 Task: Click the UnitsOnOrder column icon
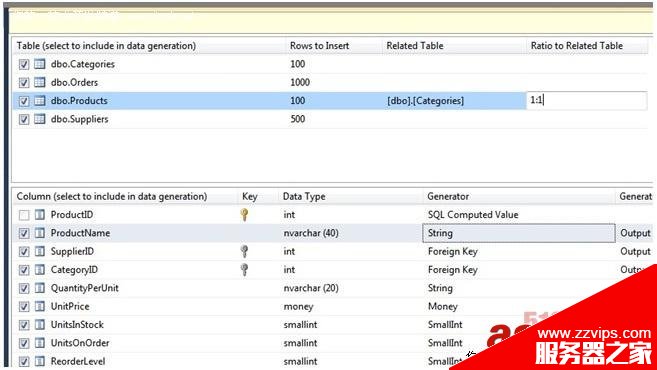(x=40, y=344)
